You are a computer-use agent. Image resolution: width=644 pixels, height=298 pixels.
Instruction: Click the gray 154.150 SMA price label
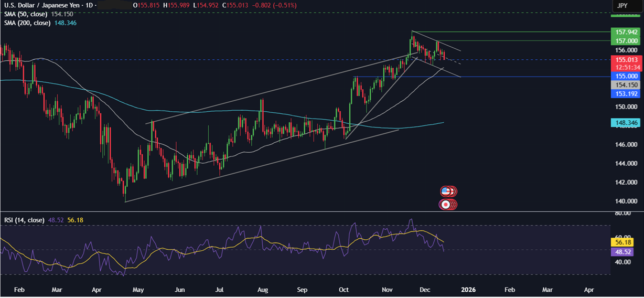[627, 84]
